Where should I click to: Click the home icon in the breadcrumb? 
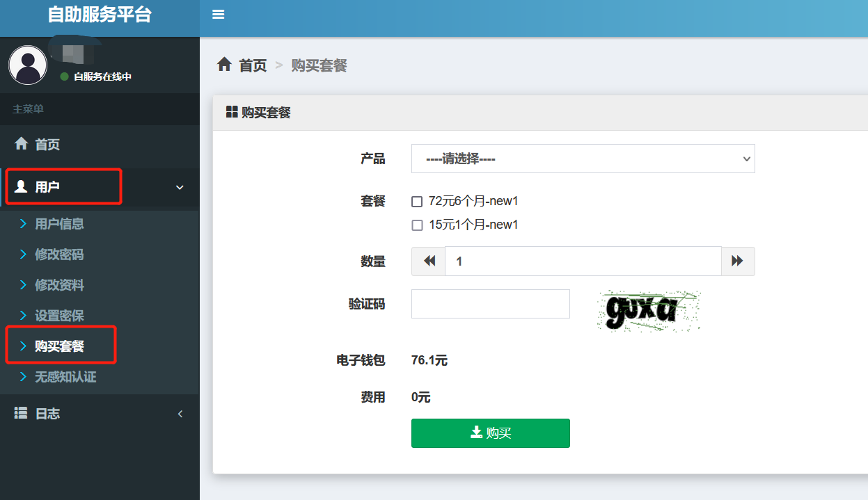(x=224, y=64)
